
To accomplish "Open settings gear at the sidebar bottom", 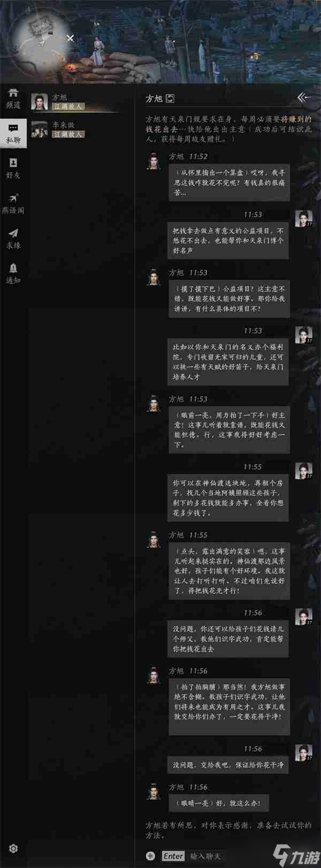I will pyautogui.click(x=14, y=849).
